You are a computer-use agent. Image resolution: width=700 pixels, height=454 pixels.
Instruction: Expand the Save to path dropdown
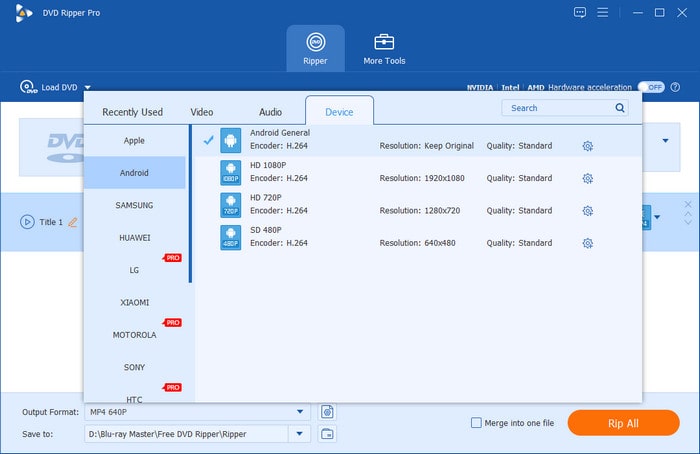[300, 434]
